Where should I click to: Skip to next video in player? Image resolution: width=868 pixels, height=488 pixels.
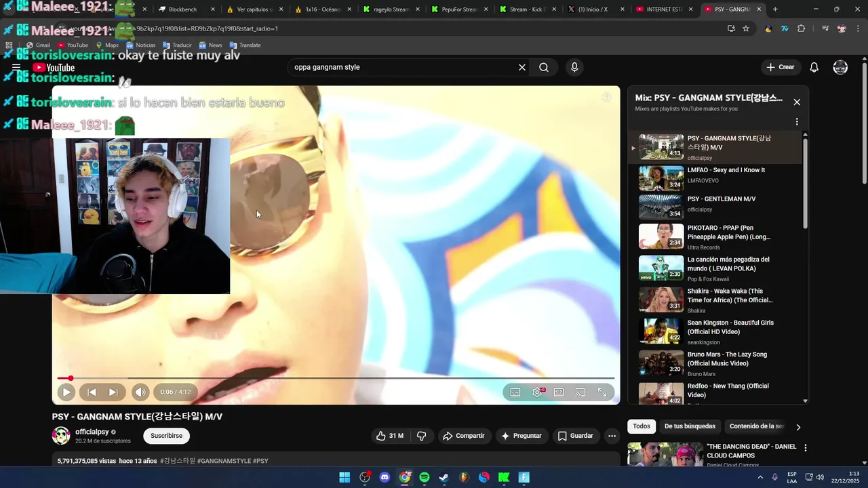point(113,392)
